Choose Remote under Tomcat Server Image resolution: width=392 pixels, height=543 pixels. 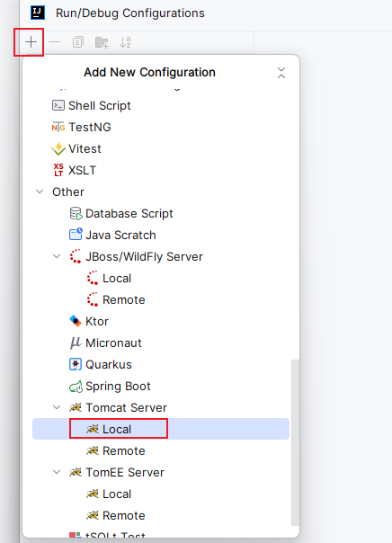pyautogui.click(x=124, y=450)
